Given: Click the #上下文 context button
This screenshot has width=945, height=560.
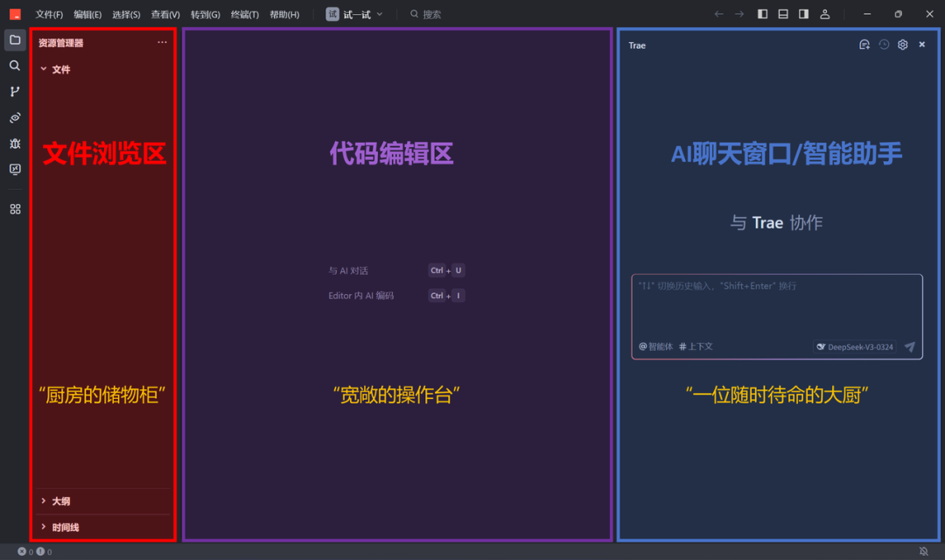Looking at the screenshot, I should [x=696, y=346].
